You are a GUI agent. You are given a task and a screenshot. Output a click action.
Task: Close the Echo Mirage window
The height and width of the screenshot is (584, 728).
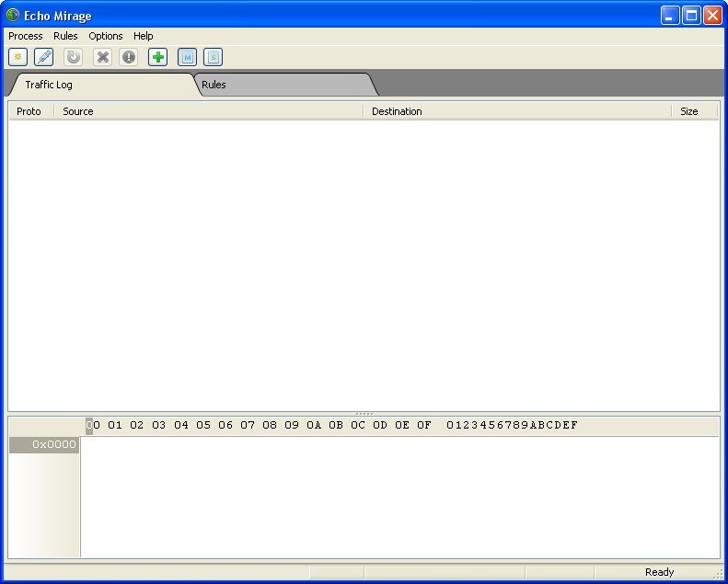[x=712, y=16]
